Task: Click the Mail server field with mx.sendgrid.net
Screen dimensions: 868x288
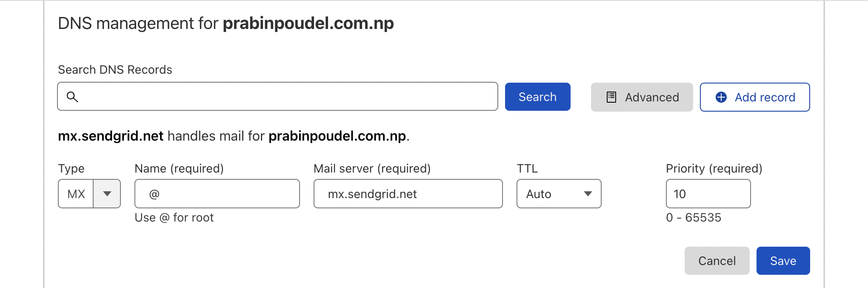Action: (408, 194)
